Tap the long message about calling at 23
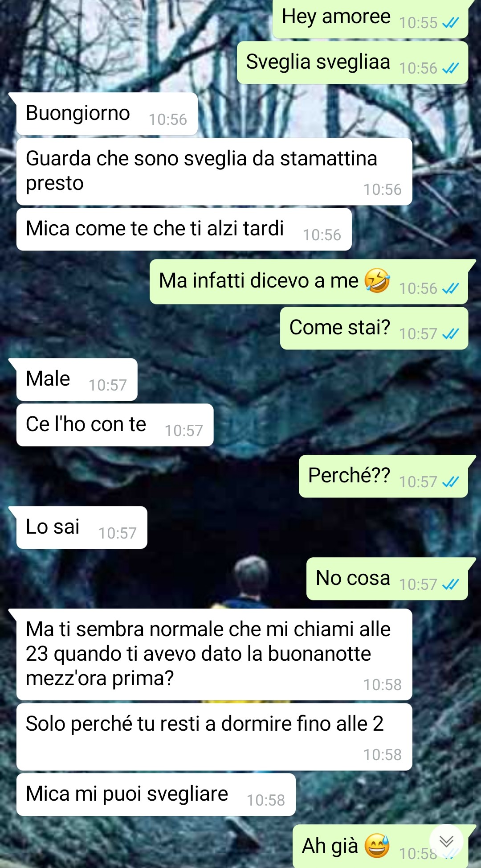The image size is (481, 868). (214, 654)
